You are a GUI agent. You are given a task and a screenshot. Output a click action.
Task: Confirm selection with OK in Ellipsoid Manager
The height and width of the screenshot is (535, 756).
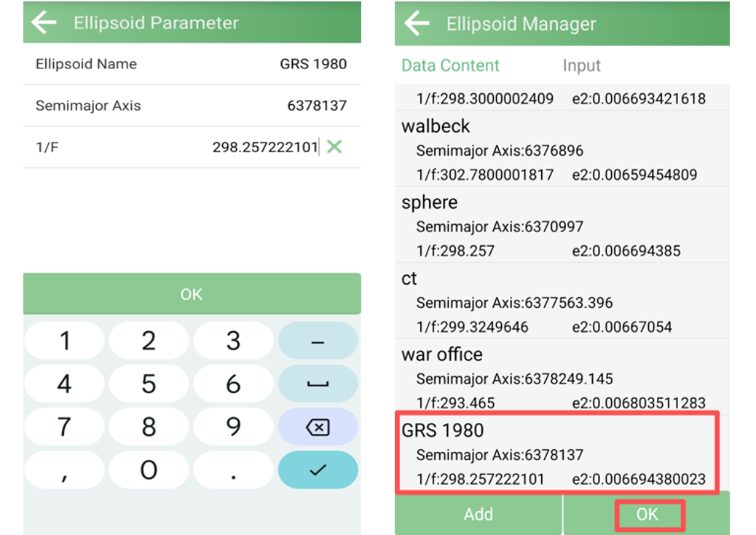647,515
